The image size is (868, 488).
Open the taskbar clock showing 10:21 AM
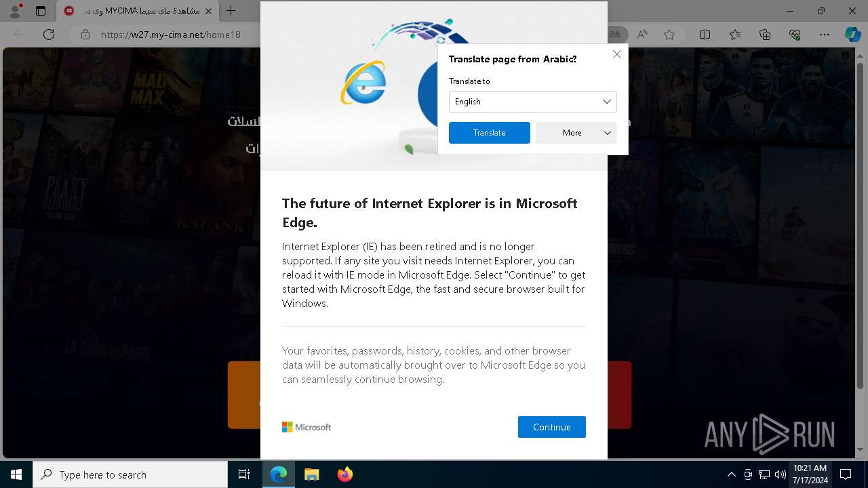point(810,474)
